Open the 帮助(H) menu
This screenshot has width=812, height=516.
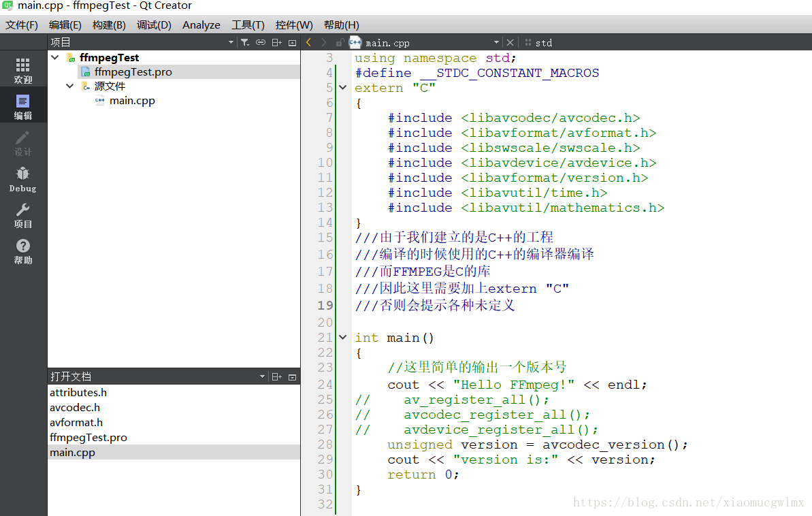click(341, 25)
